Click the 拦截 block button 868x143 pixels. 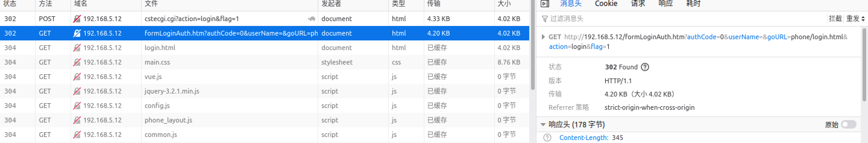835,19
